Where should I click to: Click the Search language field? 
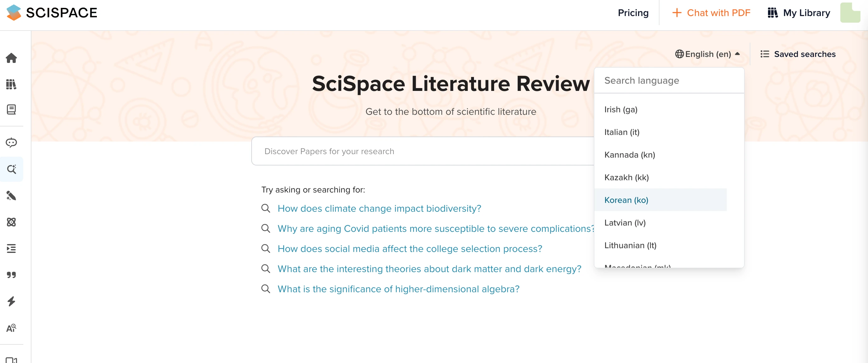[669, 81]
